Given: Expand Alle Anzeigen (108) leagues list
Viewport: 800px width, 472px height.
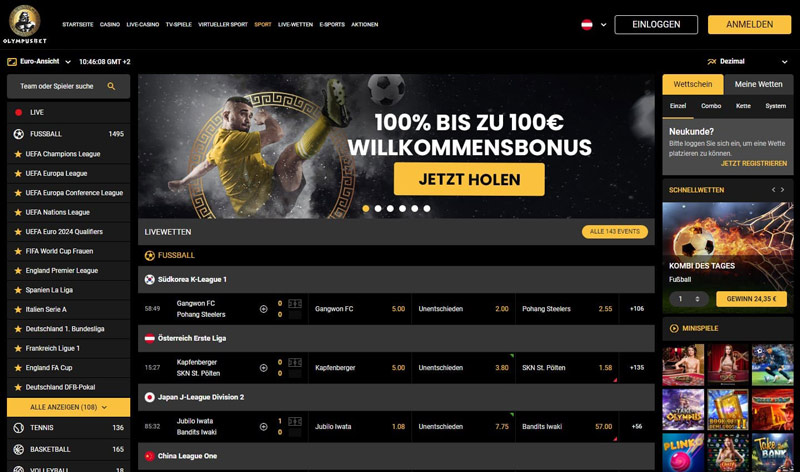Looking at the screenshot, I should pyautogui.click(x=68, y=407).
